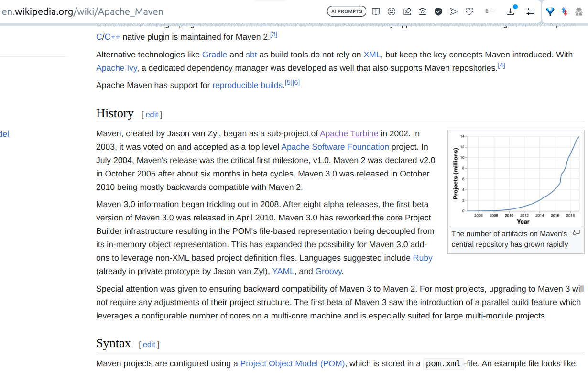
Task: Follow the Gradle link
Action: coord(215,55)
